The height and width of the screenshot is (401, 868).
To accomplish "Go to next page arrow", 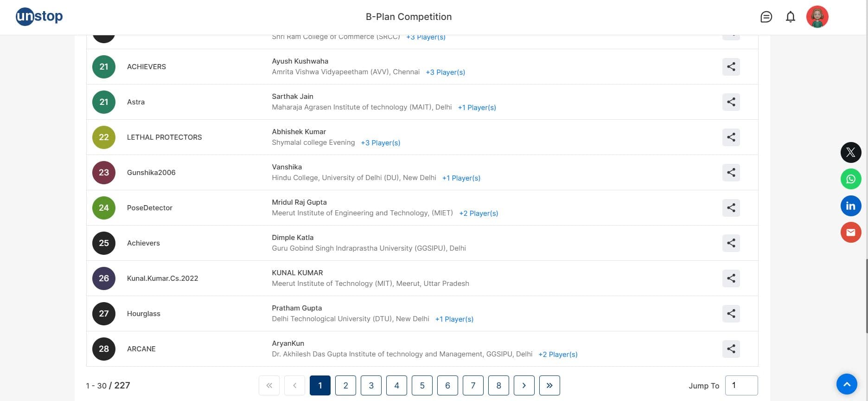I will click(524, 386).
